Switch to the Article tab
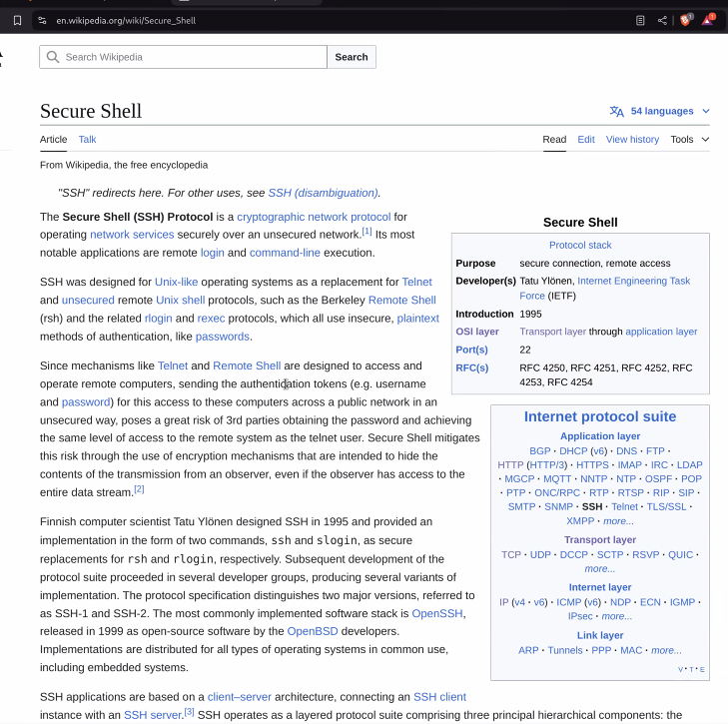Image resolution: width=728 pixels, height=724 pixels. click(53, 140)
